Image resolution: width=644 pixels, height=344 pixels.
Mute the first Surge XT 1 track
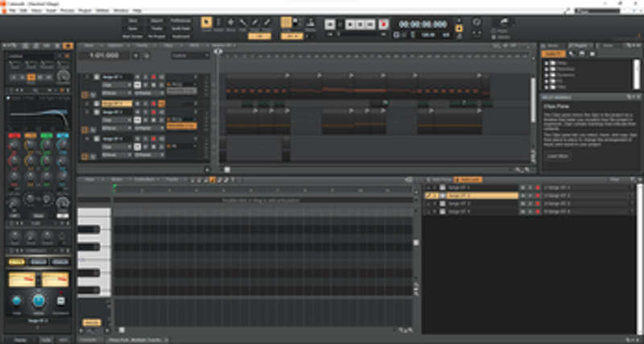click(x=138, y=77)
